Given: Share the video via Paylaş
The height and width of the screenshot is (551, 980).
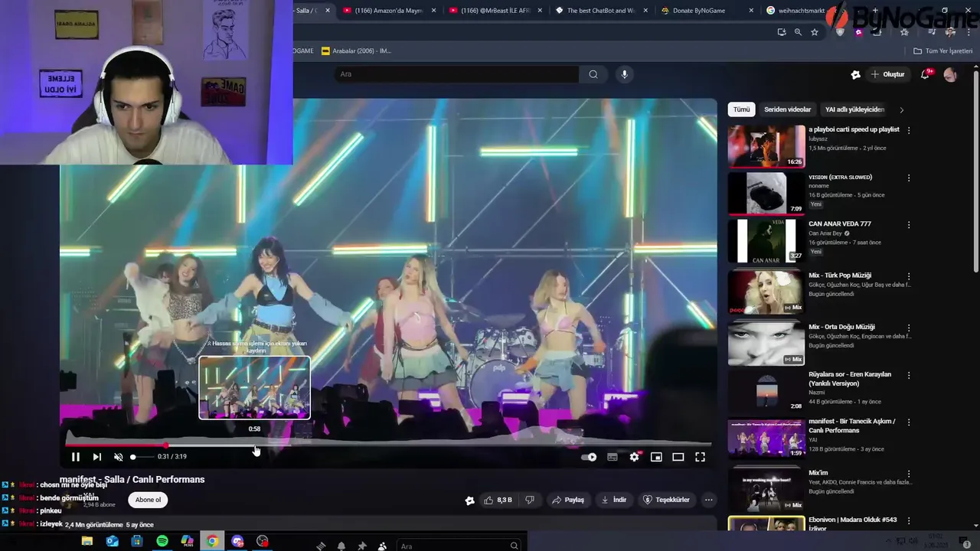Looking at the screenshot, I should (568, 500).
